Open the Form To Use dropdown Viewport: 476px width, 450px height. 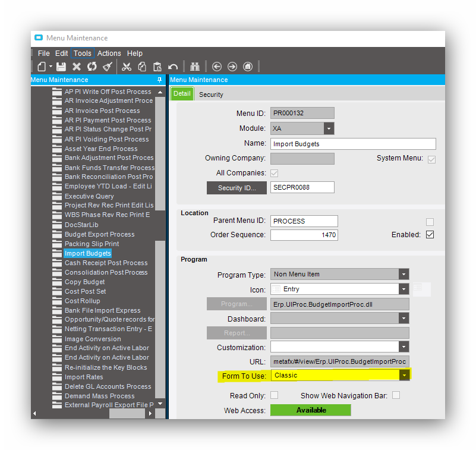coord(404,376)
